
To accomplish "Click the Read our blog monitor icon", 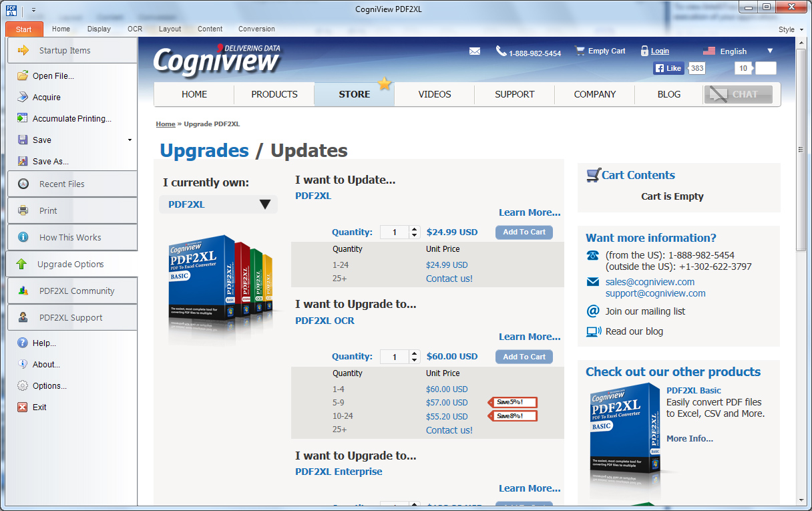I will [x=593, y=331].
